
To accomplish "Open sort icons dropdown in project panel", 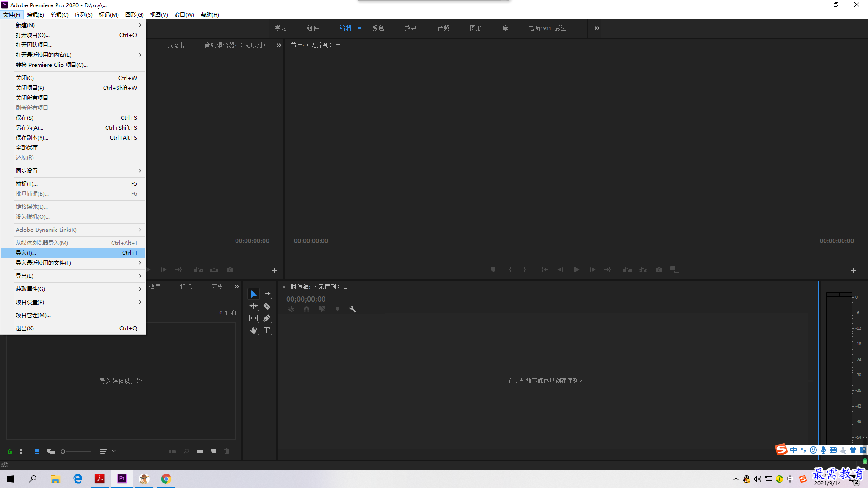I will point(108,451).
